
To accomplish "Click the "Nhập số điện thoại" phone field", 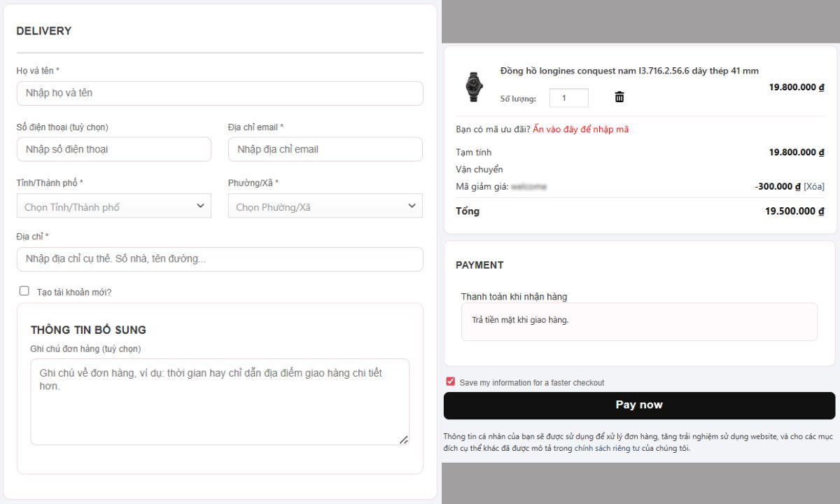I will pos(113,149).
